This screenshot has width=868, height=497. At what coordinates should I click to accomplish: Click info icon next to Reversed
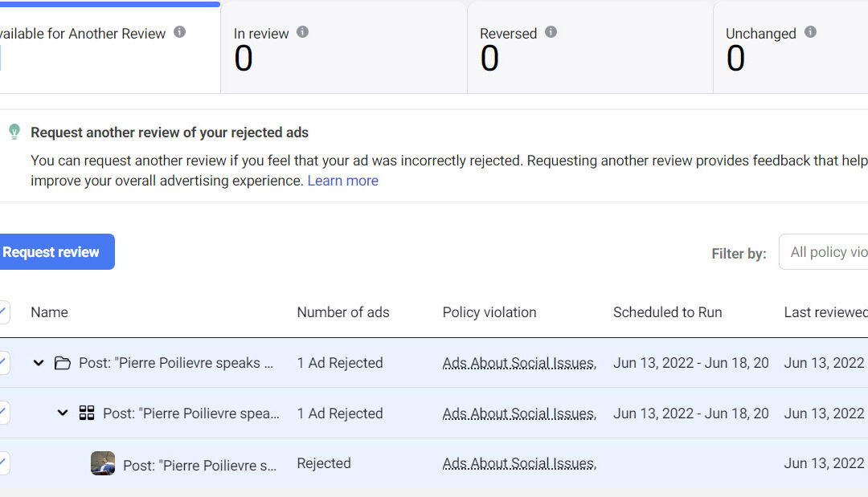click(551, 32)
